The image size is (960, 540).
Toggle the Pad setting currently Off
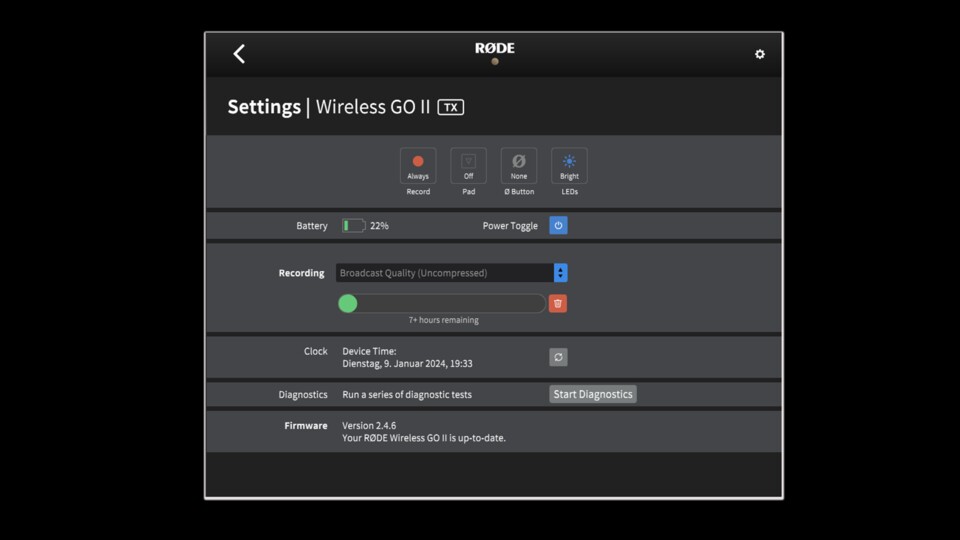(x=468, y=166)
